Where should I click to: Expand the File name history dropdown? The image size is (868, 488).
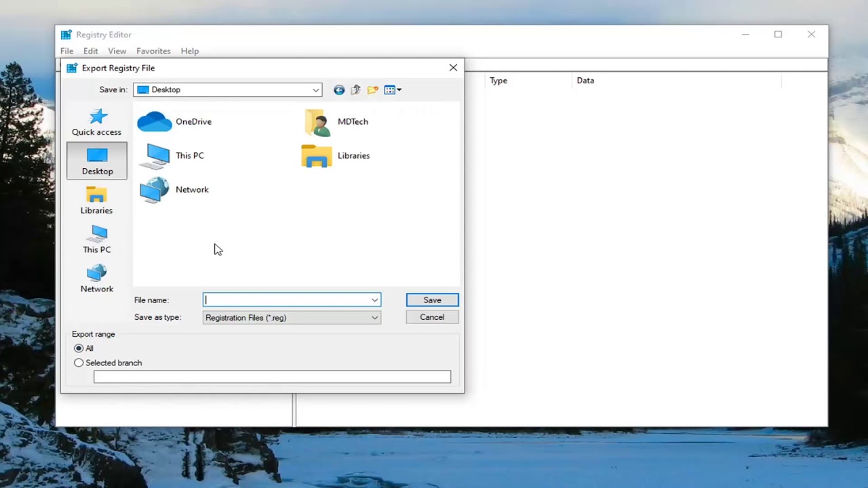(374, 300)
